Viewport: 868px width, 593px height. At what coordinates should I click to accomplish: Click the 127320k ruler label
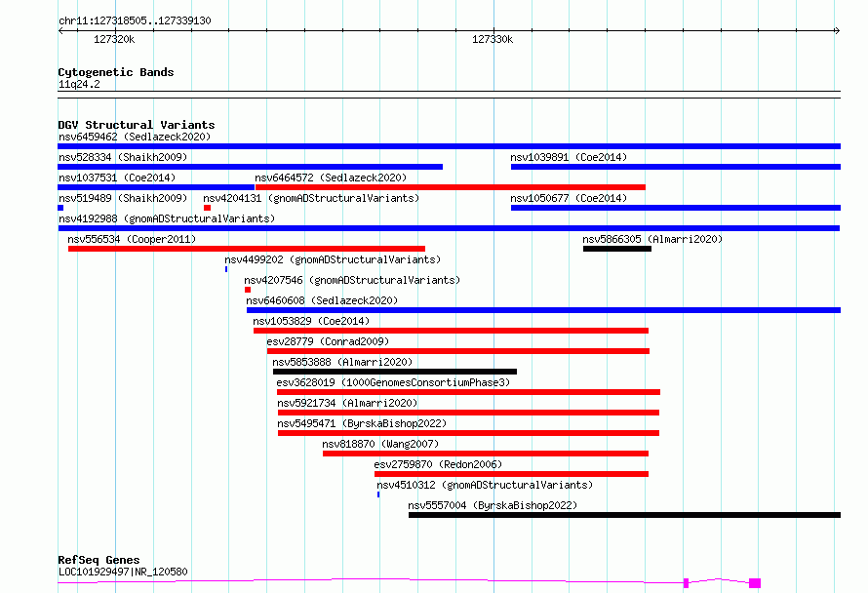pos(114,39)
